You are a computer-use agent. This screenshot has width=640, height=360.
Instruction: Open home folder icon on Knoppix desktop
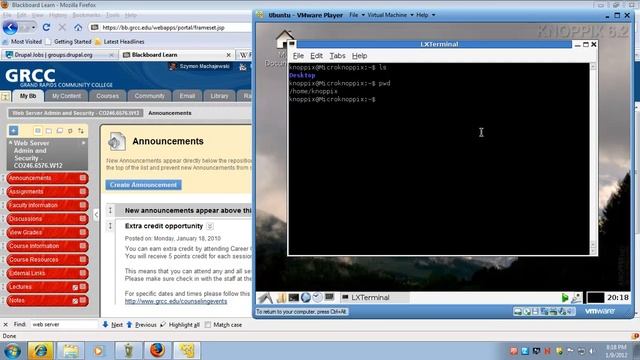284,40
